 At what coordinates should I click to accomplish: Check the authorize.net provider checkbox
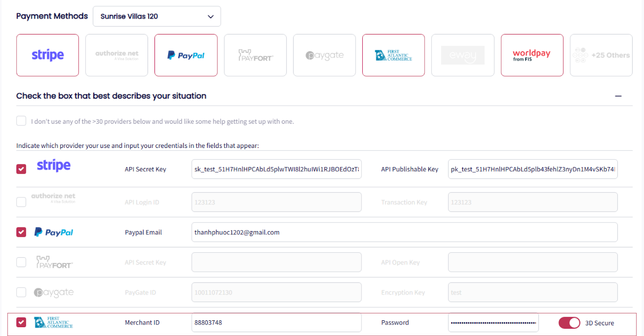click(21, 202)
